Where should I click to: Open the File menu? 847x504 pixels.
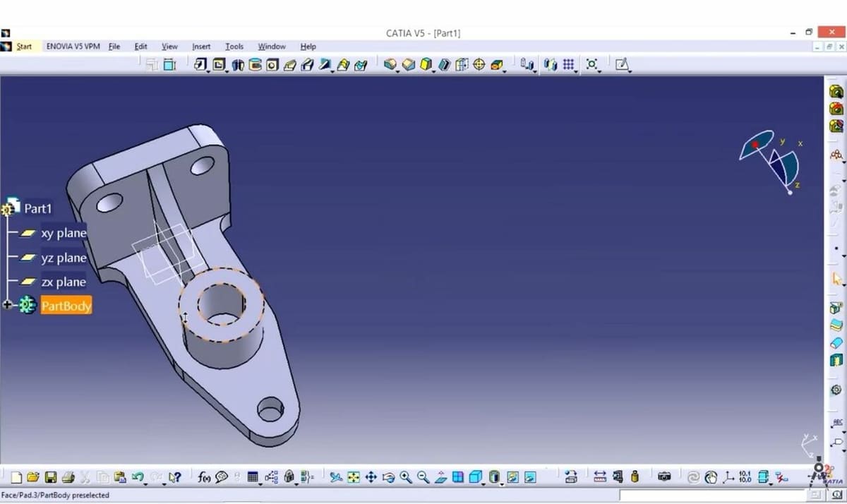click(x=114, y=47)
